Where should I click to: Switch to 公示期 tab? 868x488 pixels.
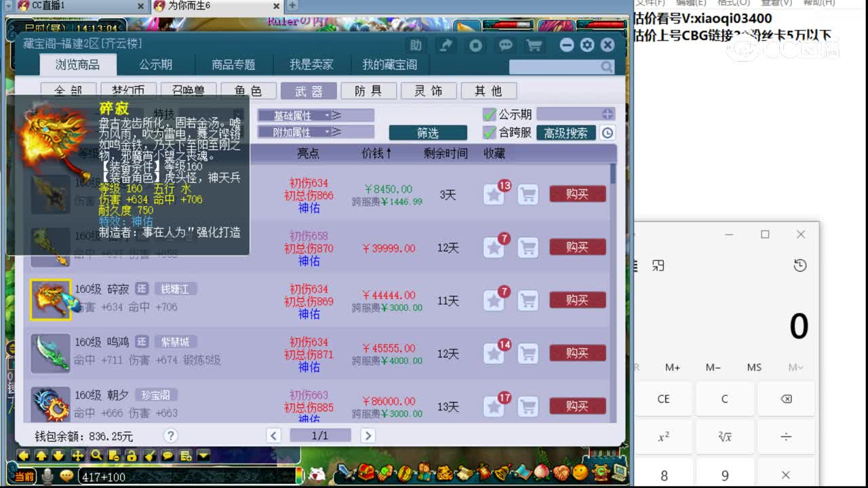coord(156,65)
